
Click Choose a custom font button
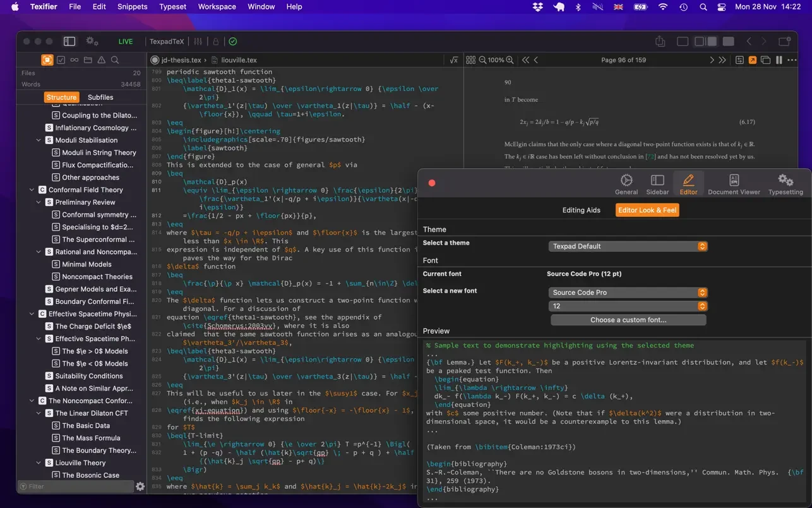[x=628, y=320]
